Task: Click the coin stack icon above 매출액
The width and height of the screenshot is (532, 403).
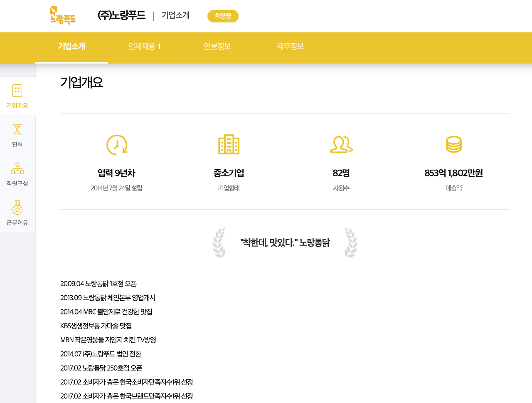Action: [453, 145]
